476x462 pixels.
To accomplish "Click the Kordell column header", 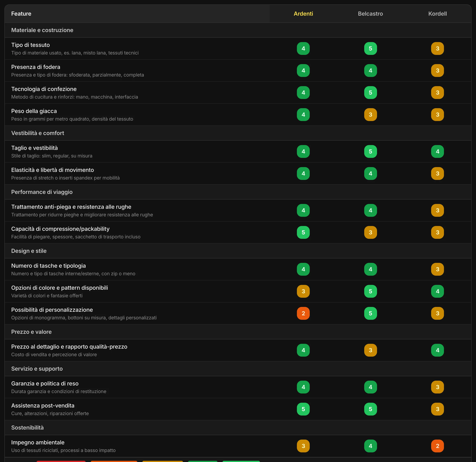I will point(437,14).
